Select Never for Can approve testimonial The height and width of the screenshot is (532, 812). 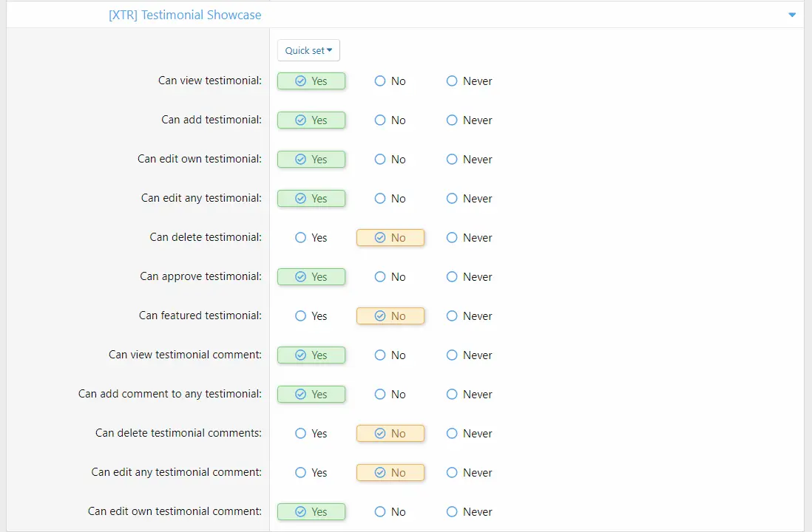coord(469,277)
